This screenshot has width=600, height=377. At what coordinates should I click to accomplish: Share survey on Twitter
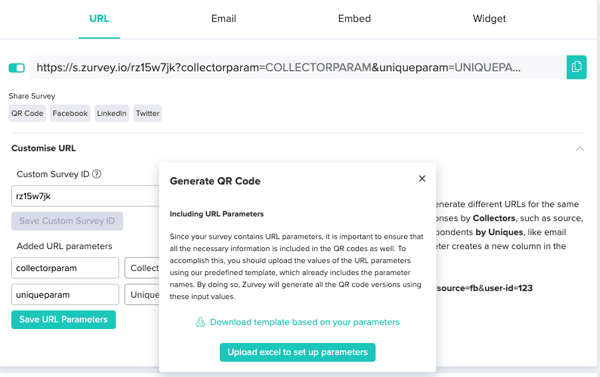pos(147,113)
